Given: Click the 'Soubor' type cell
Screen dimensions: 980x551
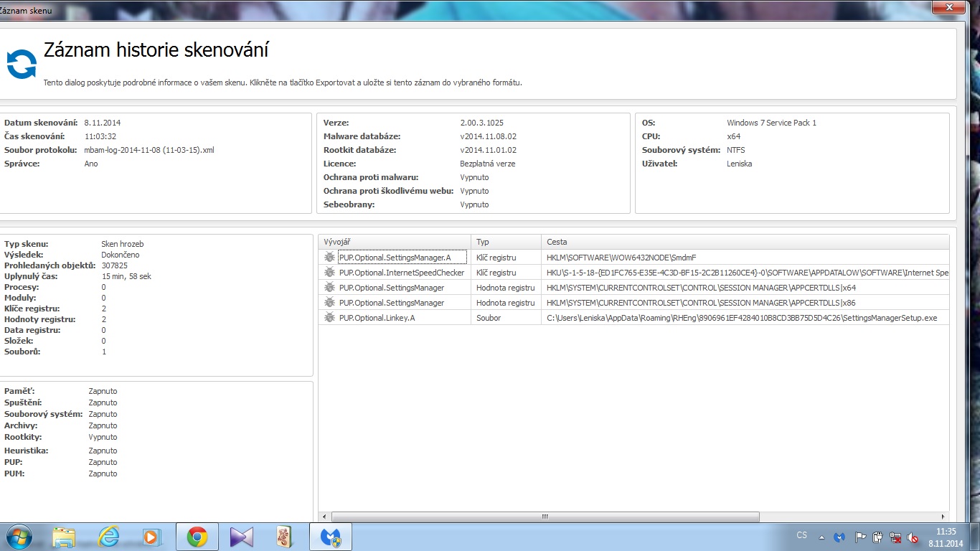Looking at the screenshot, I should (489, 318).
